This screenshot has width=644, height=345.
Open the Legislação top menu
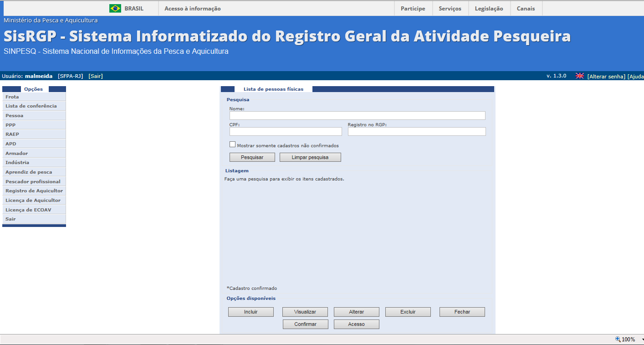click(489, 9)
